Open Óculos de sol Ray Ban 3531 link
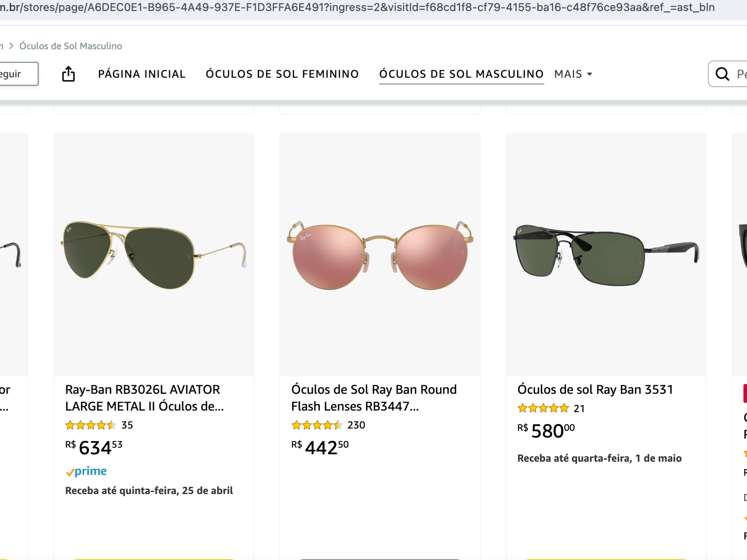This screenshot has height=560, width=747. tap(595, 389)
